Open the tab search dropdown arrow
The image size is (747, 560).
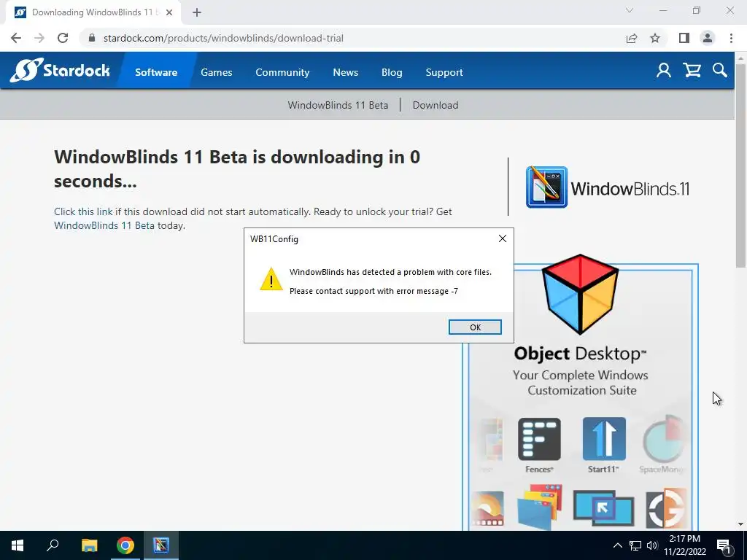[x=630, y=10]
